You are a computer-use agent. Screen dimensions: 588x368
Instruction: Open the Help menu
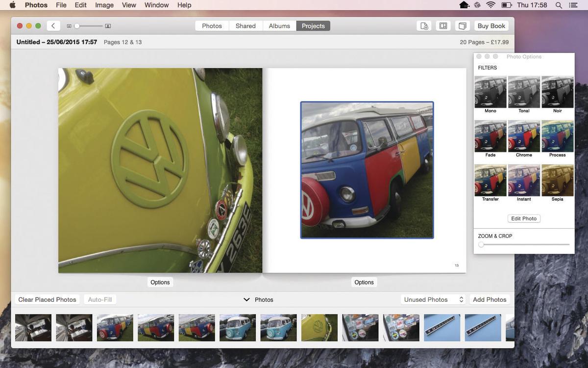184,5
